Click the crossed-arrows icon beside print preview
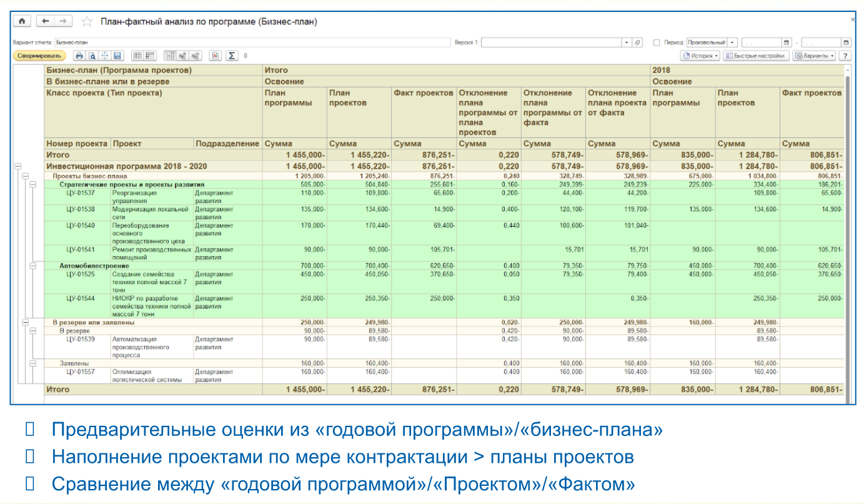 click(x=104, y=56)
